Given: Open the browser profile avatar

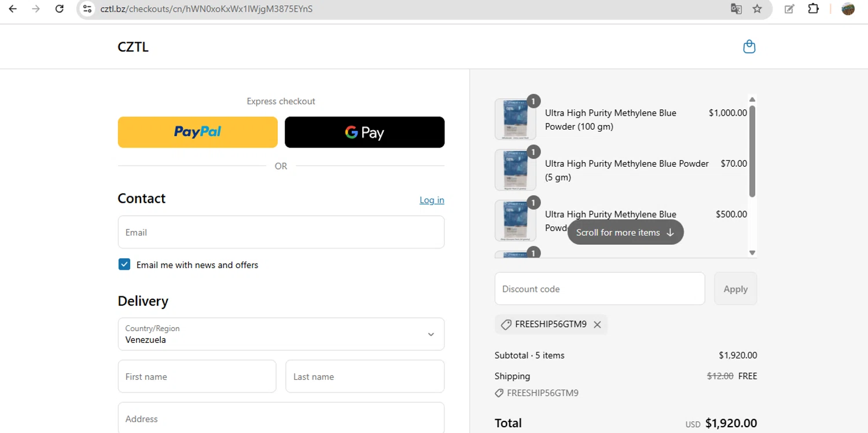Looking at the screenshot, I should click(x=848, y=9).
